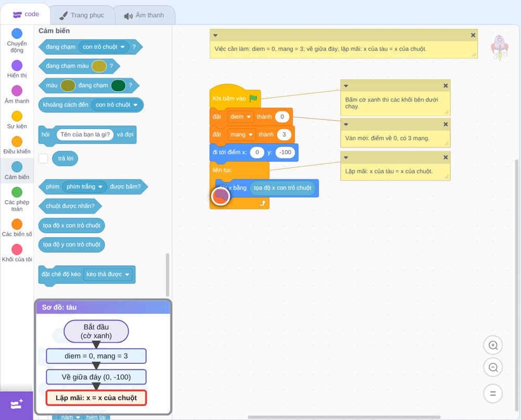This screenshot has height=420, width=521.
Task: Click the workspace horizontal scrollbar
Action: pos(344,417)
